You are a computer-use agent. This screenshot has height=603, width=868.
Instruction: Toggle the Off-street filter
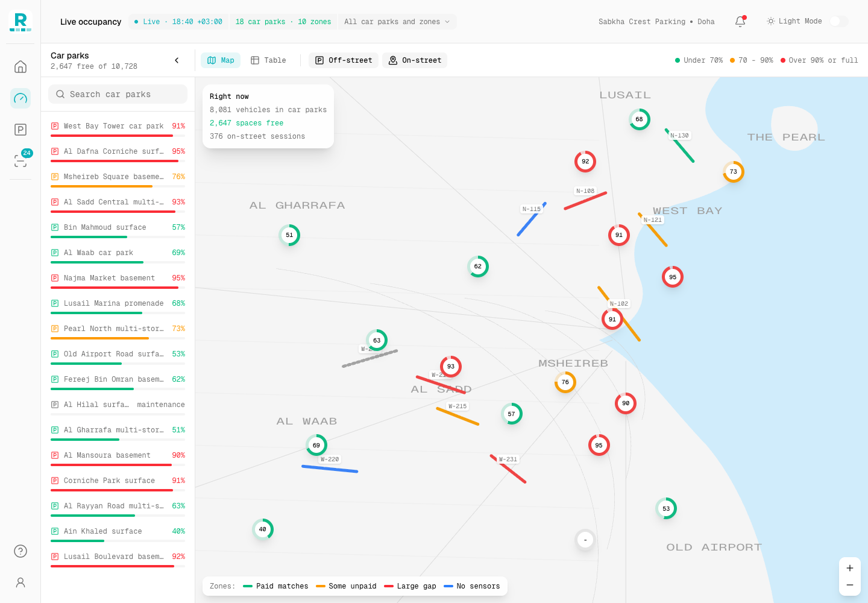344,60
